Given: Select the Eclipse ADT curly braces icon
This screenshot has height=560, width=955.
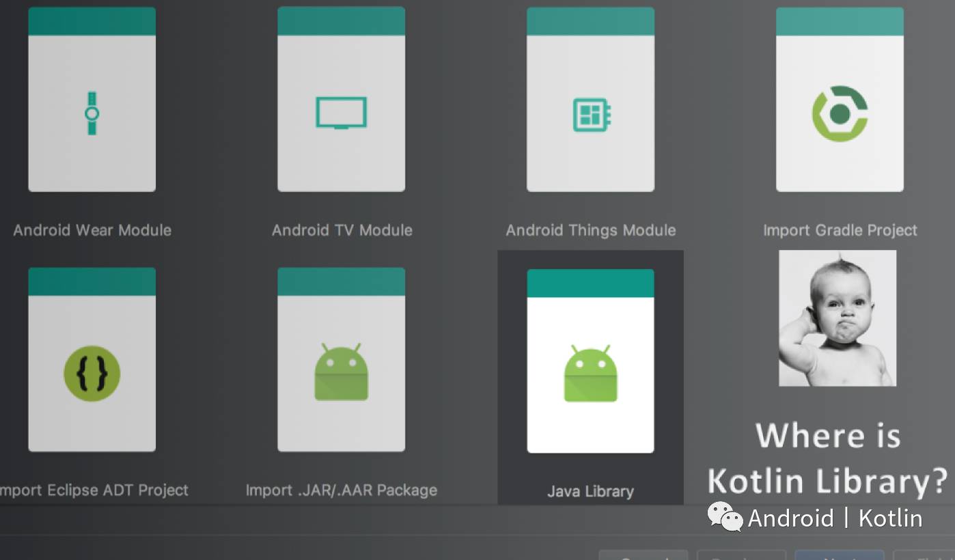Looking at the screenshot, I should click(x=92, y=373).
